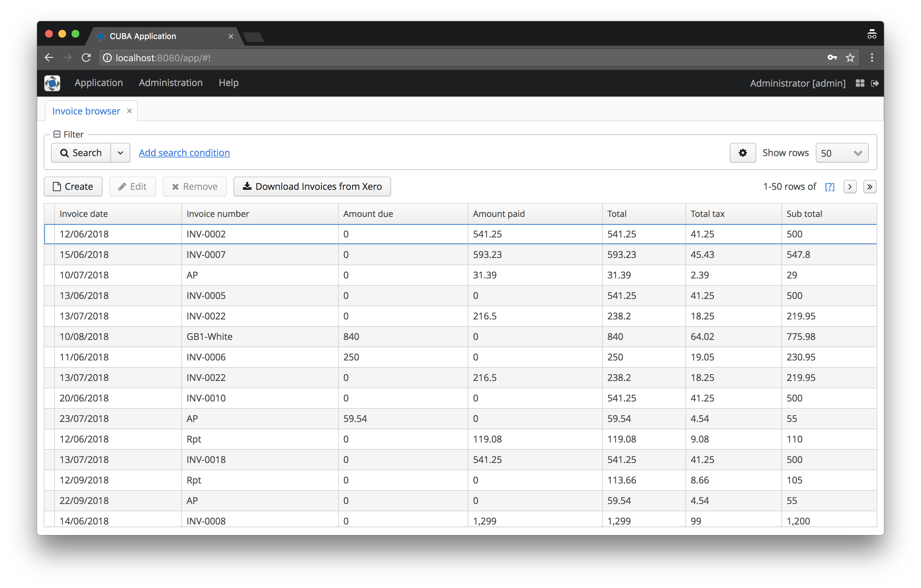
Task: Reload the page with refresh icon
Action: coord(86,58)
